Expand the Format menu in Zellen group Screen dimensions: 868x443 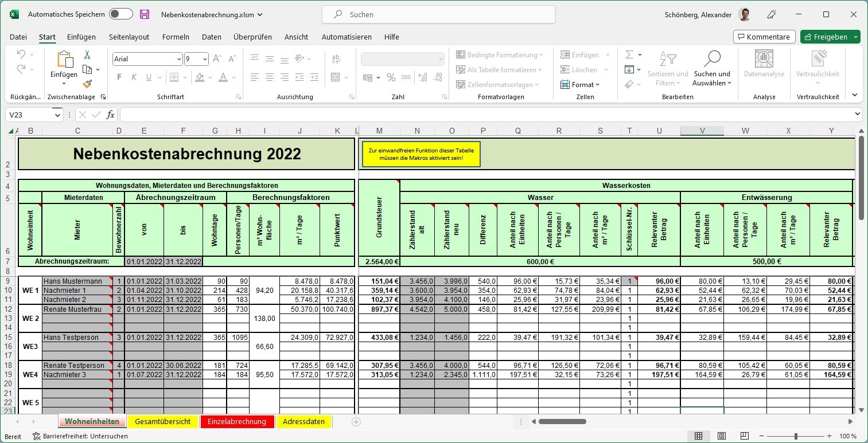(582, 84)
